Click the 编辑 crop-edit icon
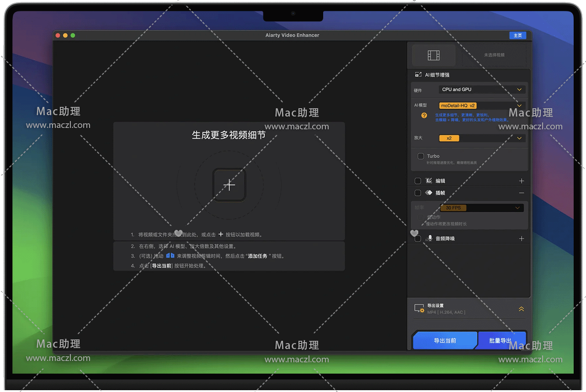This screenshot has height=392, width=586. (429, 181)
